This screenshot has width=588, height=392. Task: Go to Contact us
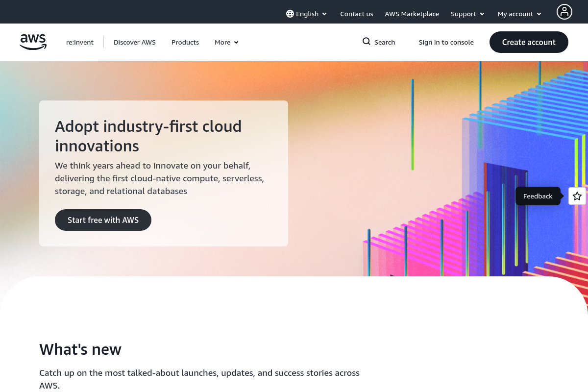click(357, 14)
